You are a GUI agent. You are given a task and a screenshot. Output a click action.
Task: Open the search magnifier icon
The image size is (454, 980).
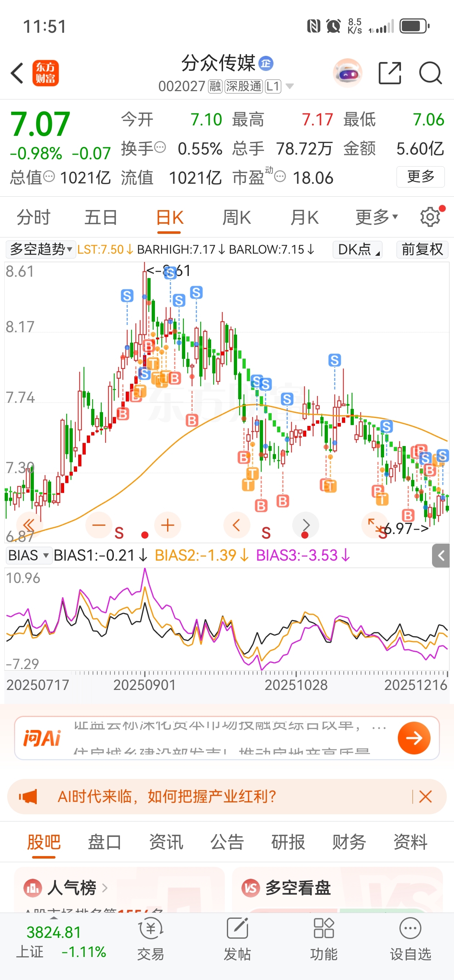(x=431, y=73)
